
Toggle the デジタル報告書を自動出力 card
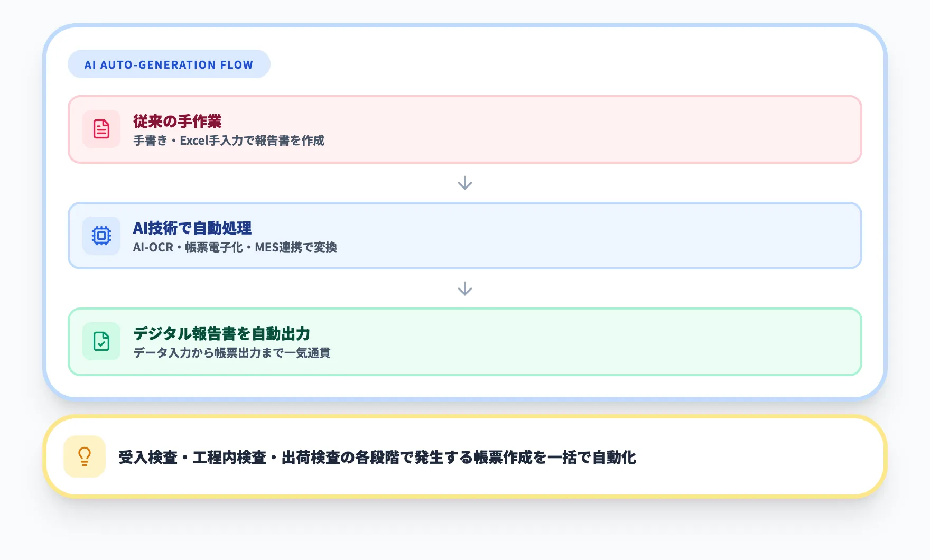coord(464,342)
